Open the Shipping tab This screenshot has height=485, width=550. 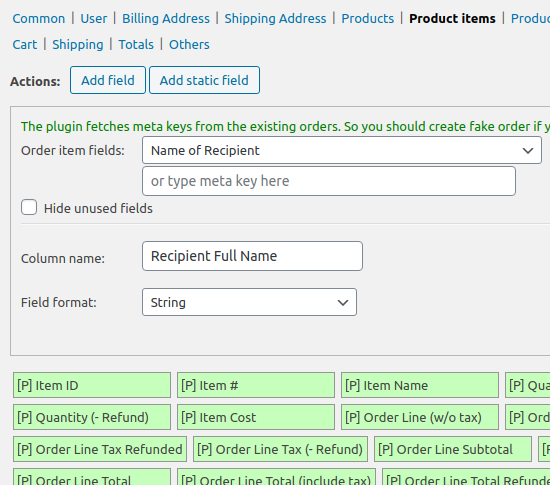tap(78, 45)
